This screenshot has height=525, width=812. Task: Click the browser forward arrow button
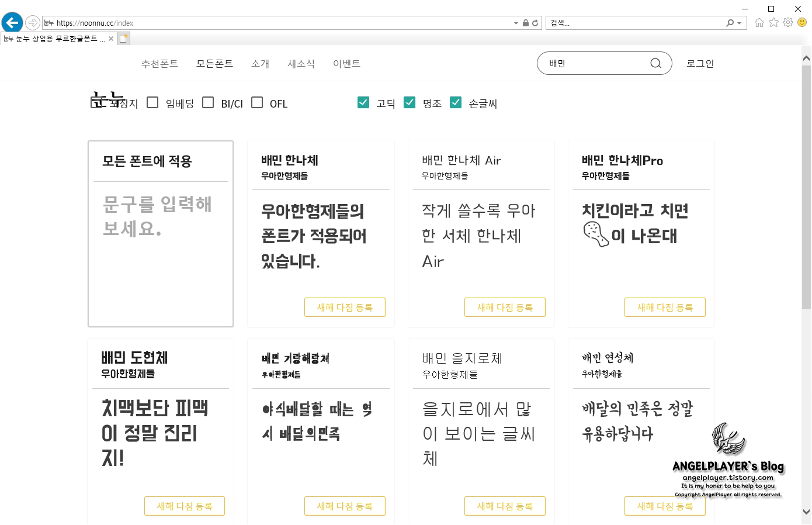click(33, 23)
